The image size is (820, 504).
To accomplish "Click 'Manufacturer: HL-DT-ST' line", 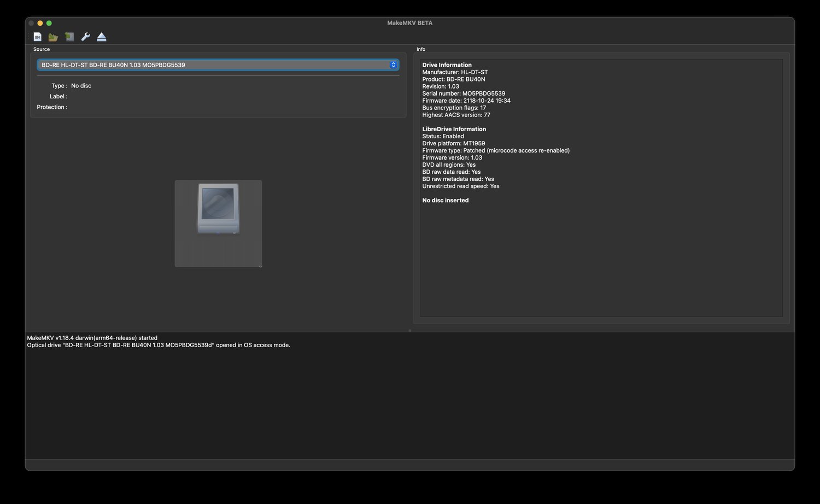I will point(455,72).
